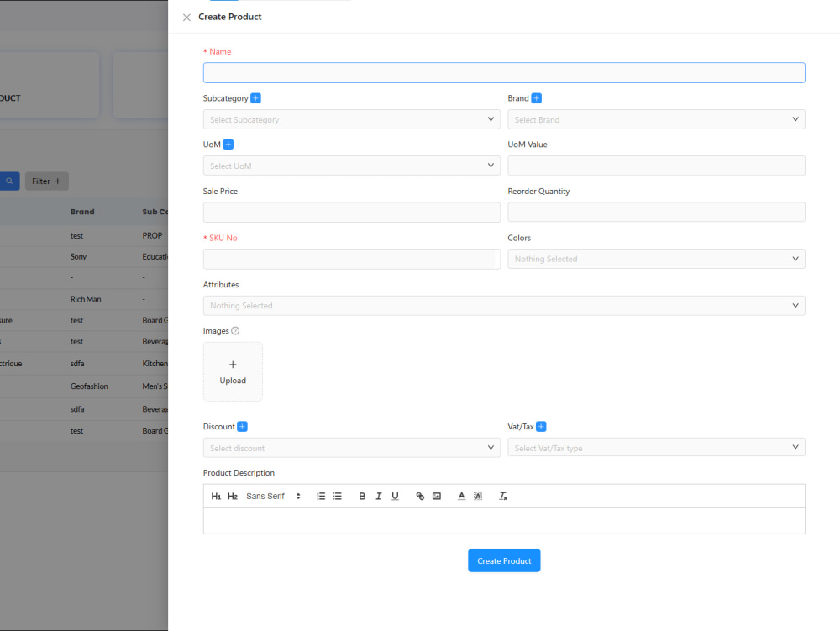This screenshot has height=631, width=840.
Task: Add new Discount with plus icon
Action: (x=242, y=426)
